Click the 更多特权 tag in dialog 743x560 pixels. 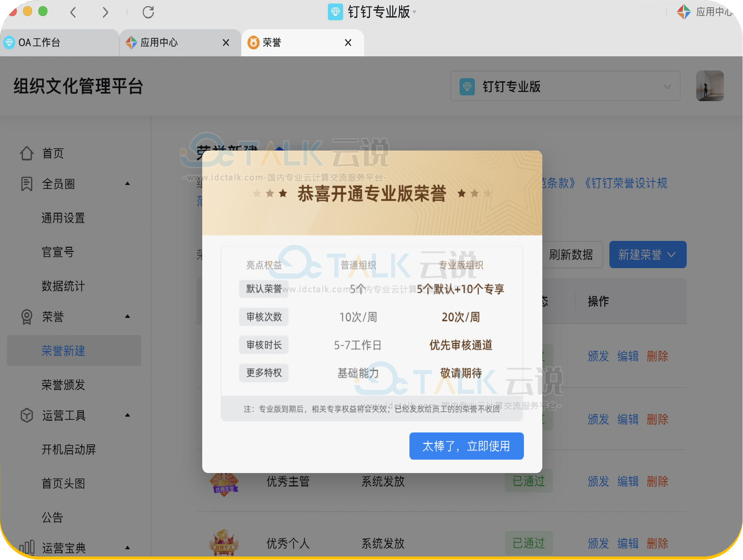coord(264,373)
